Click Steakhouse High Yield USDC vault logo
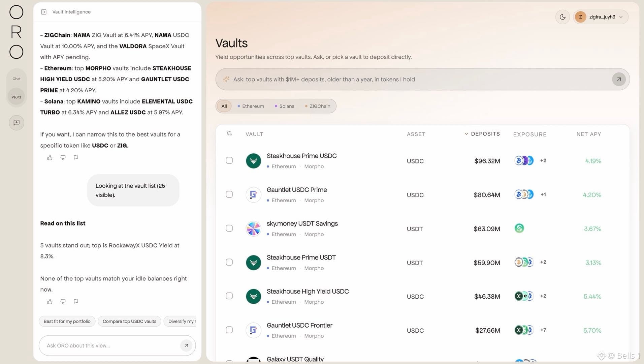 [x=254, y=297]
